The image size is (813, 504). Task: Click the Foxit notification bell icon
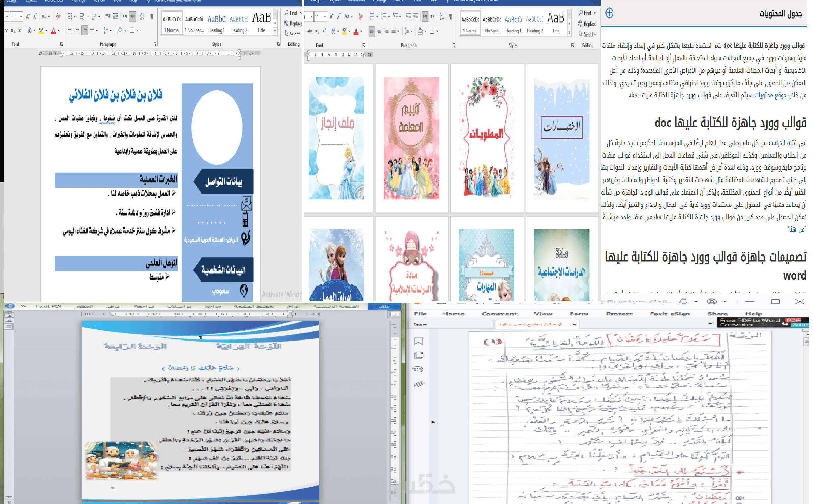(683, 301)
